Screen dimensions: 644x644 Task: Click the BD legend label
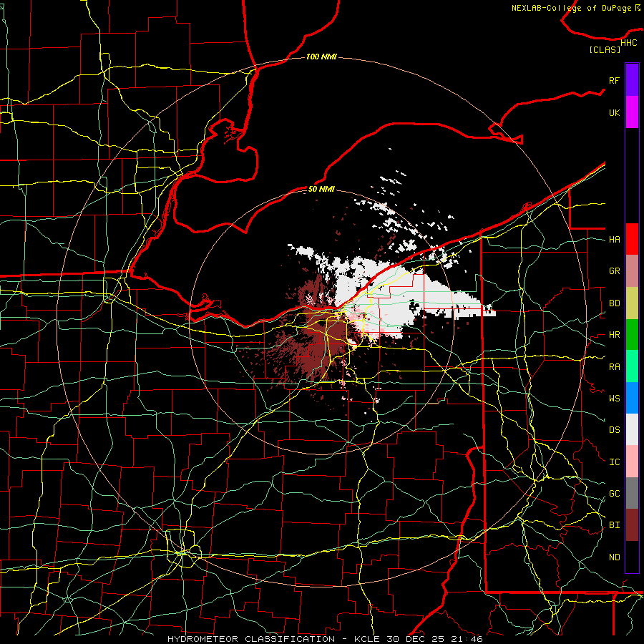[614, 303]
